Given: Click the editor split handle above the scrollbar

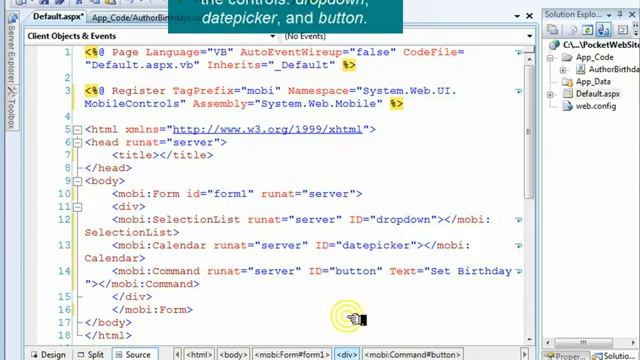Looking at the screenshot, I should pos(529,50).
